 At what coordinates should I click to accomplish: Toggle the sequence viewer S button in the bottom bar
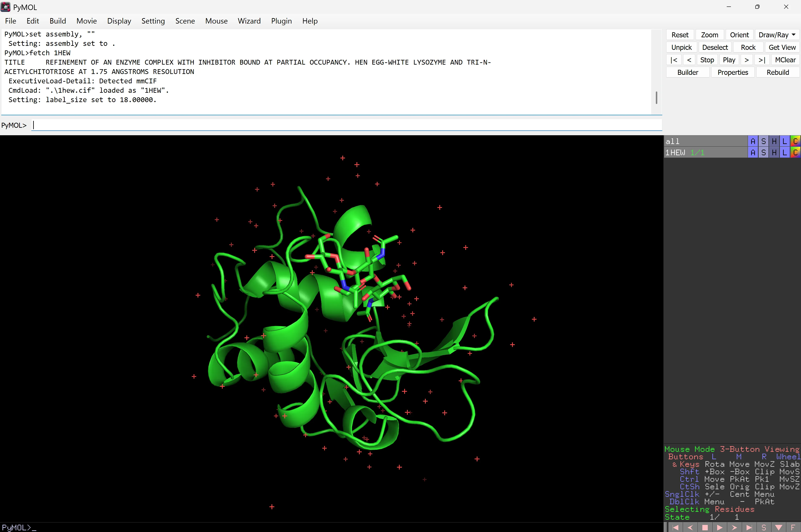click(764, 528)
